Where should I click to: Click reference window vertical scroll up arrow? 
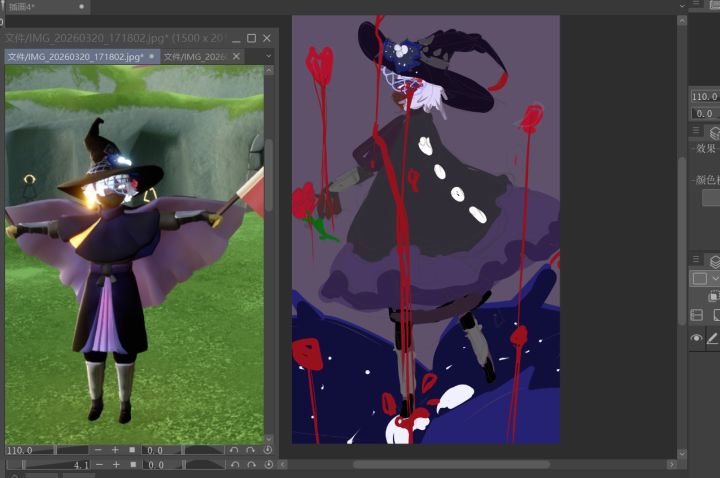pos(269,70)
